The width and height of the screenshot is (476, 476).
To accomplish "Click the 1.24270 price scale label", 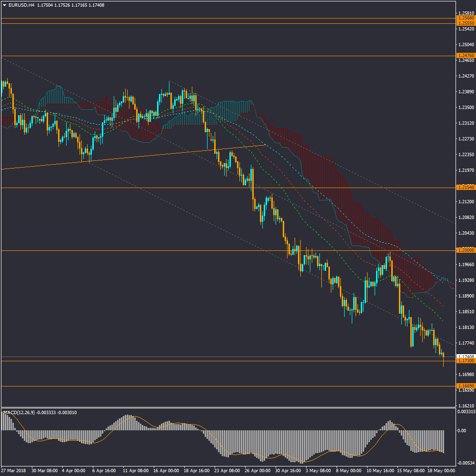I will tap(465, 76).
